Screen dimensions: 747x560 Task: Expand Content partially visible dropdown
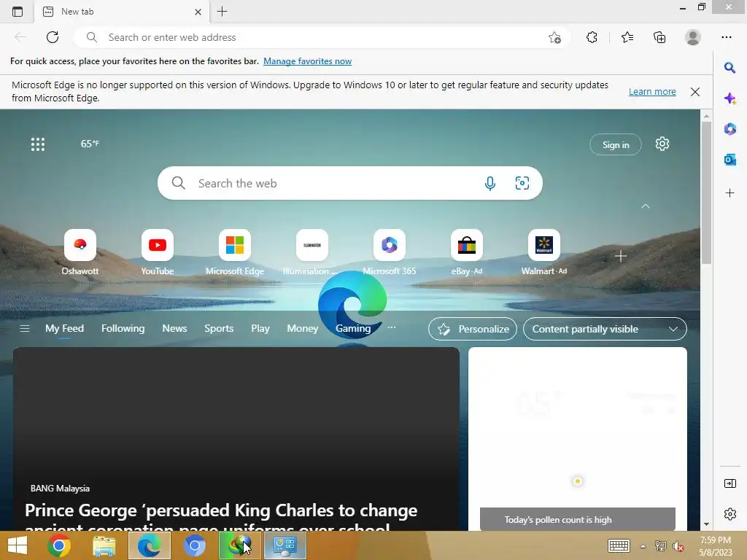coord(605,329)
